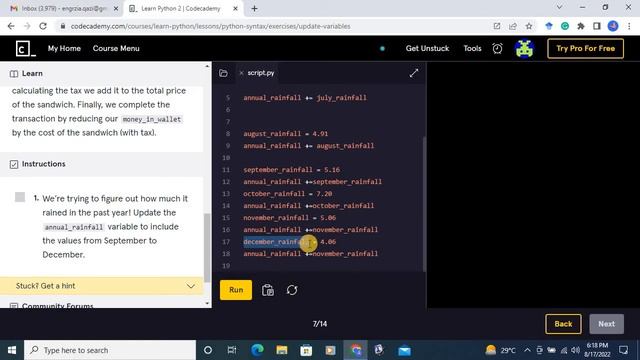Bookmark this page with star icon
640x360 pixels.
pyautogui.click(x=529, y=26)
